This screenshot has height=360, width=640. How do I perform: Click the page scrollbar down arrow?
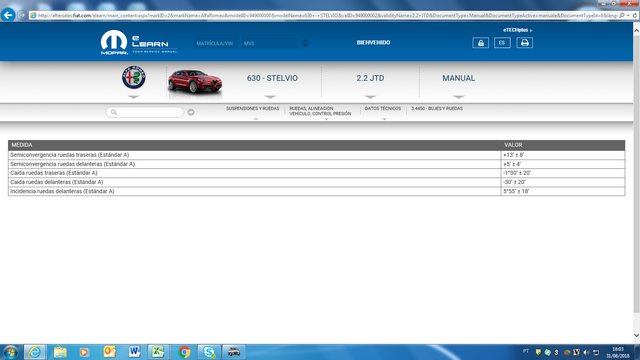(636, 336)
